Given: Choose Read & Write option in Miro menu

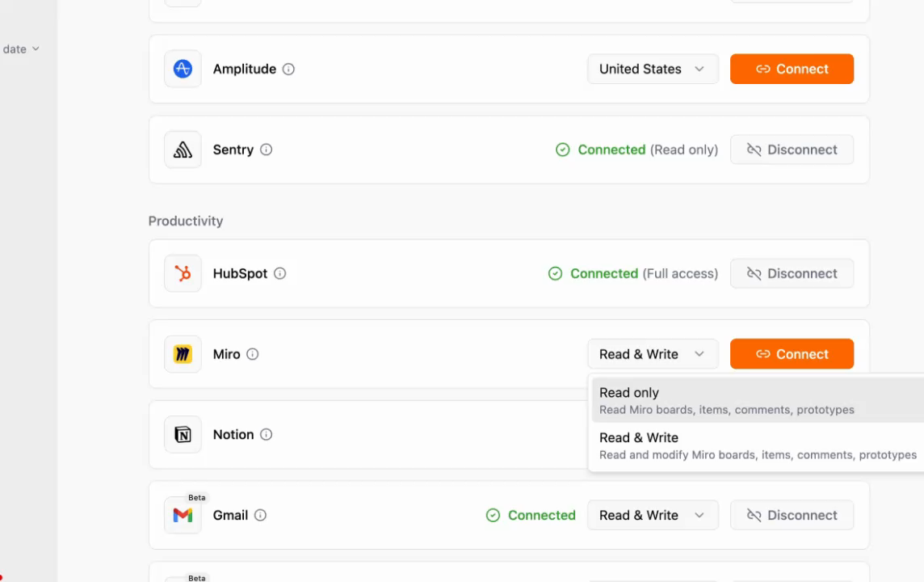Looking at the screenshot, I should tap(758, 445).
